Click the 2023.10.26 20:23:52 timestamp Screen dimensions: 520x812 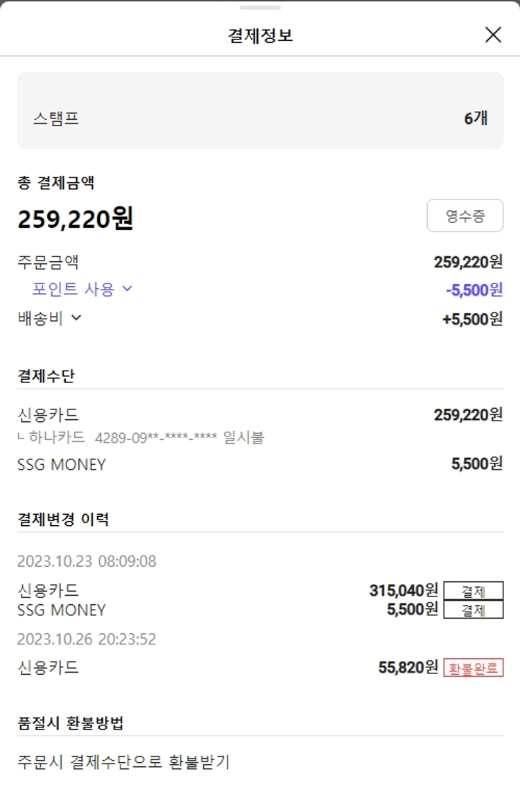coord(87,639)
